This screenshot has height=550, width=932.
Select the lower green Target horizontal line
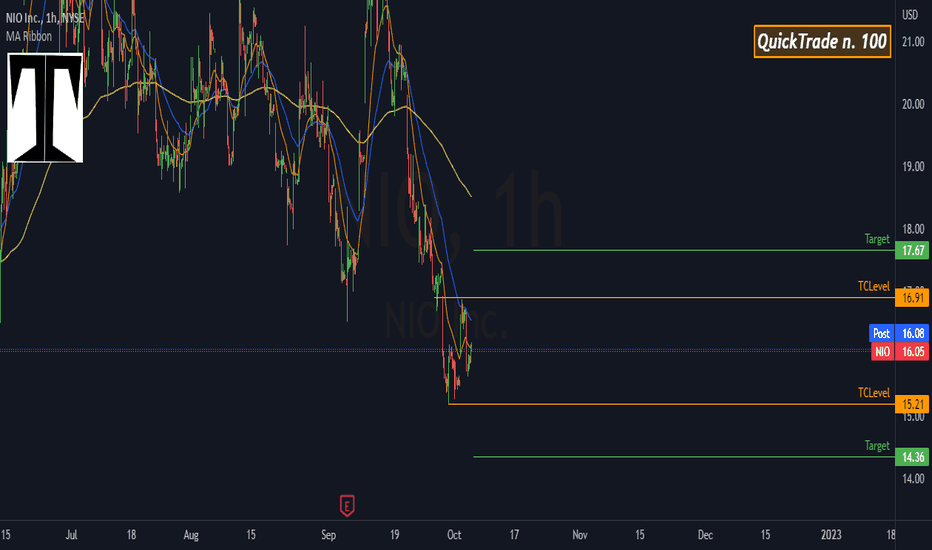coord(684,457)
